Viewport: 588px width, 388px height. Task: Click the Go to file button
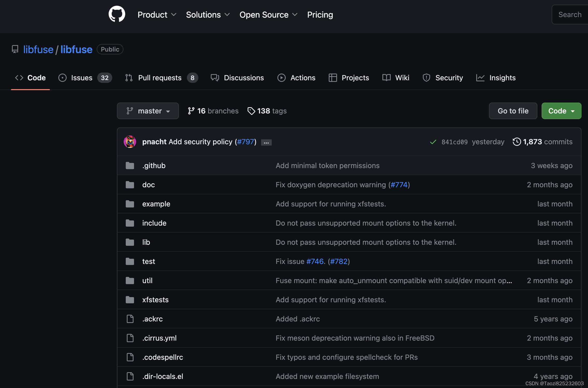pos(513,111)
